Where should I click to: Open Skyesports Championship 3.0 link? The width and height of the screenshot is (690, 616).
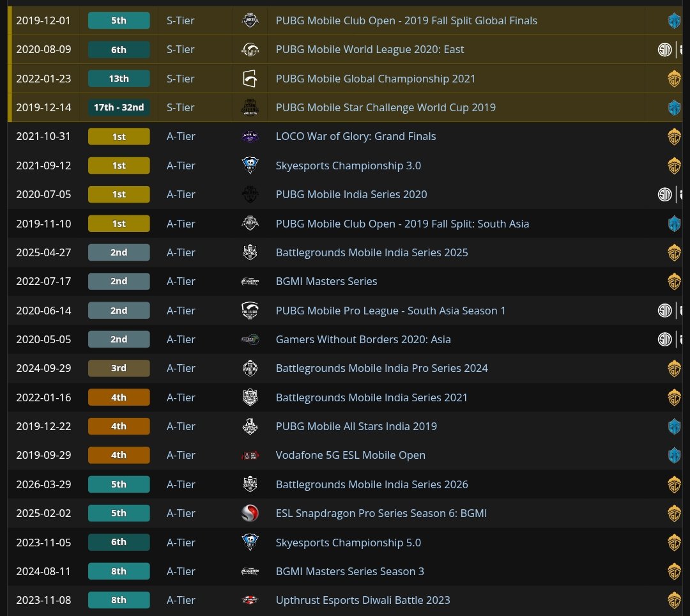click(348, 166)
